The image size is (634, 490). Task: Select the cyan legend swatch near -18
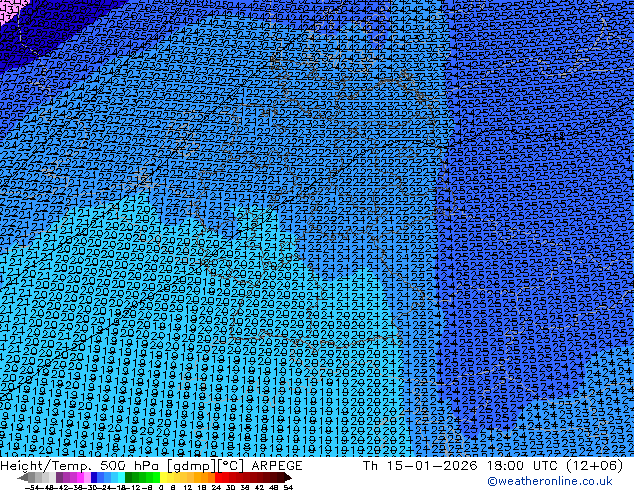point(121,478)
